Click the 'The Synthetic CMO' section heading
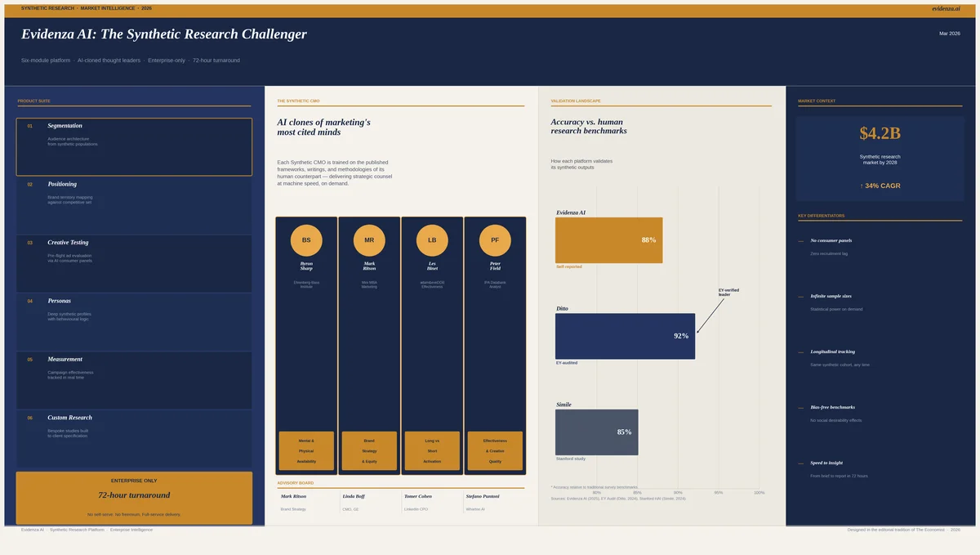Screen dimensions: 980x555 298,101
